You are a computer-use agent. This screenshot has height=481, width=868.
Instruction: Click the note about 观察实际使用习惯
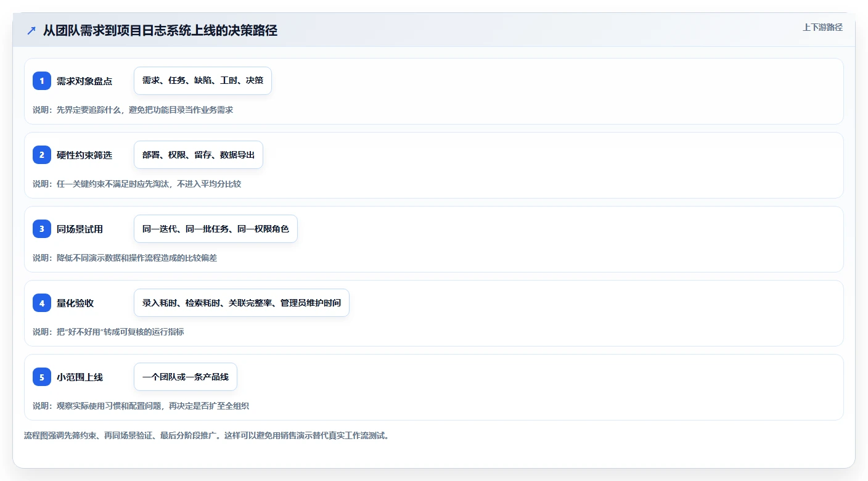(141, 406)
